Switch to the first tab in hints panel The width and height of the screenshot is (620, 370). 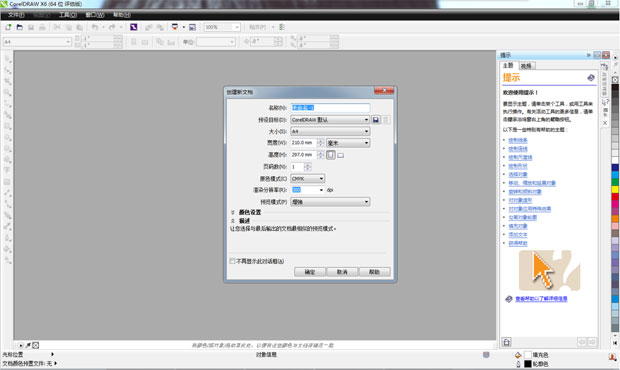[508, 65]
